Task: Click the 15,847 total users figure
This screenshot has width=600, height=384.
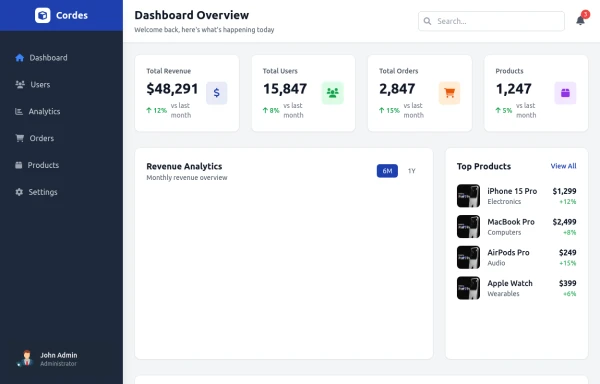Action: pyautogui.click(x=285, y=89)
